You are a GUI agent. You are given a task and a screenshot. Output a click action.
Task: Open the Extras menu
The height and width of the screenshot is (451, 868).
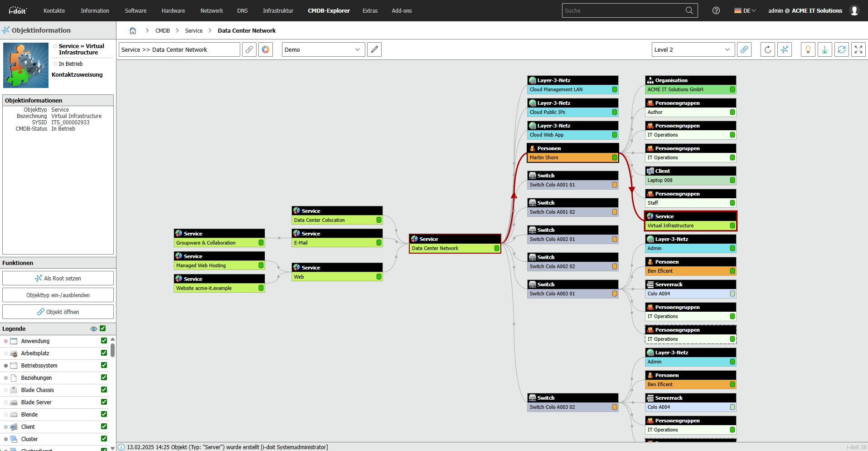click(370, 10)
